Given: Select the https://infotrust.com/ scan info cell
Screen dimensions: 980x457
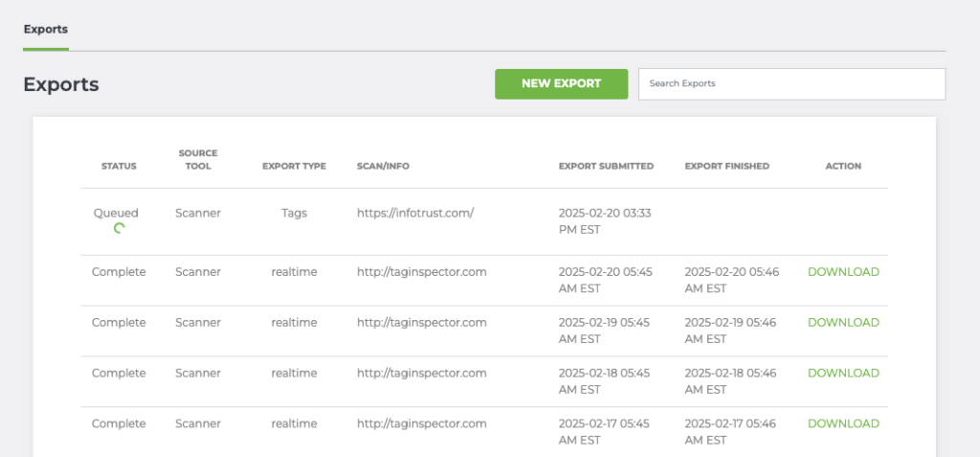Looking at the screenshot, I should click(x=415, y=213).
